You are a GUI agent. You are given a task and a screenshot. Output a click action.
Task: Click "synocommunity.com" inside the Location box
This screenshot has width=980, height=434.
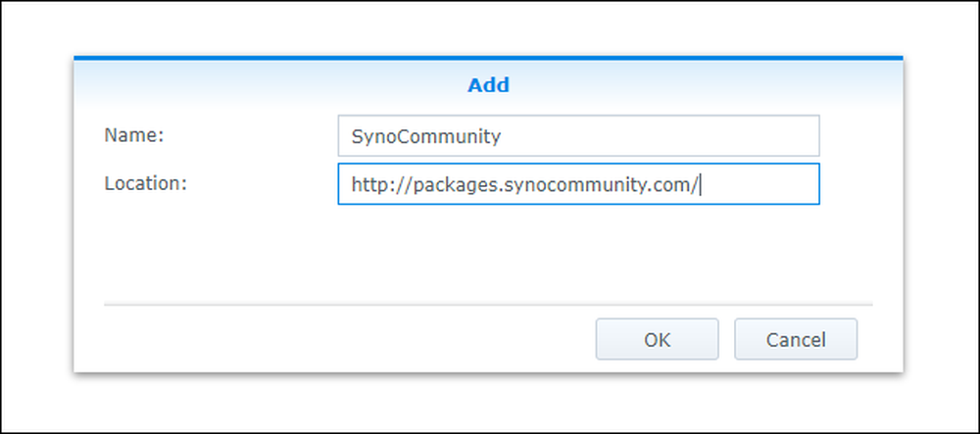pyautogui.click(x=595, y=185)
